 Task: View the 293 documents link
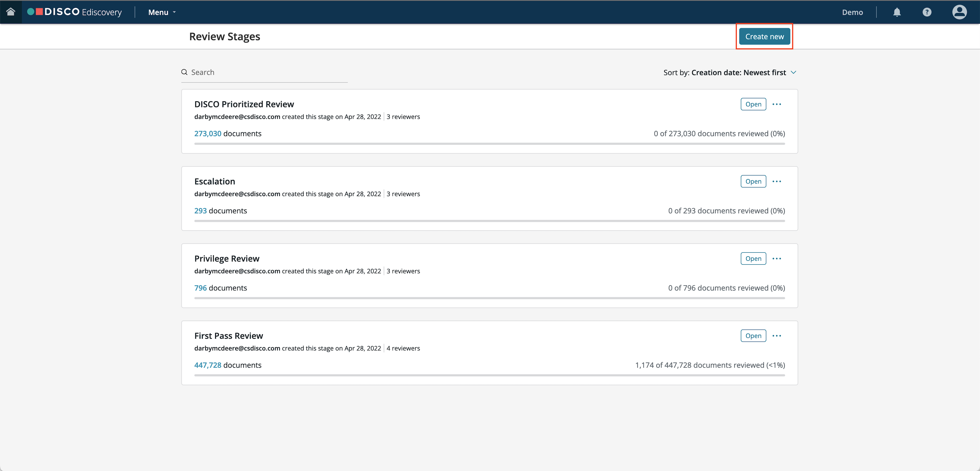pyautogui.click(x=200, y=211)
